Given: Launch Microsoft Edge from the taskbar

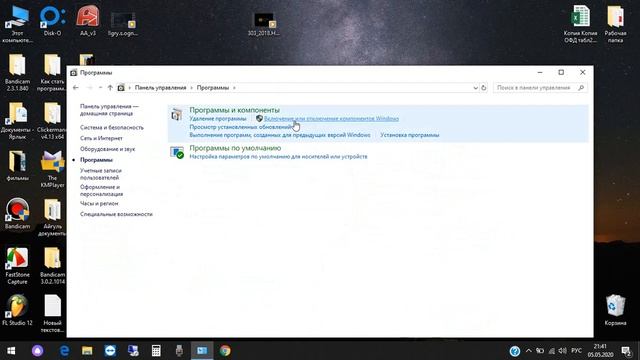Looking at the screenshot, I should [x=64, y=351].
